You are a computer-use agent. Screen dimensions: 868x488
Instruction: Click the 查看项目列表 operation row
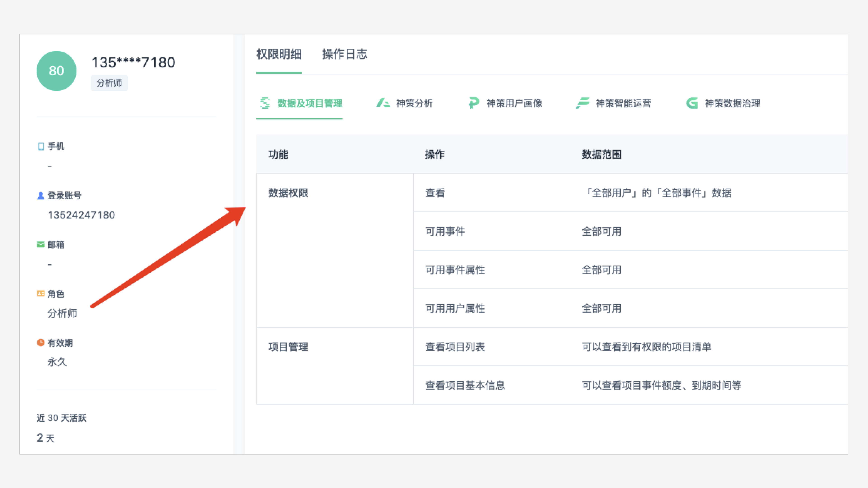tap(455, 347)
